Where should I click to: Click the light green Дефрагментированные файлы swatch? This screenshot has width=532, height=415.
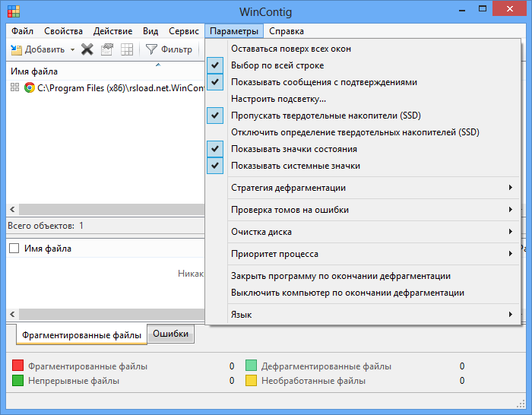[251, 366]
